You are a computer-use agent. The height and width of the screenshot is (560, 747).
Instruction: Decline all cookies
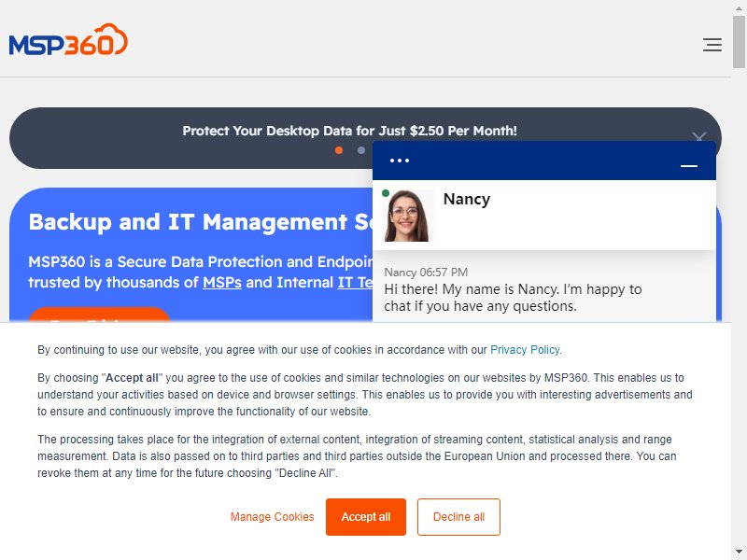click(458, 517)
